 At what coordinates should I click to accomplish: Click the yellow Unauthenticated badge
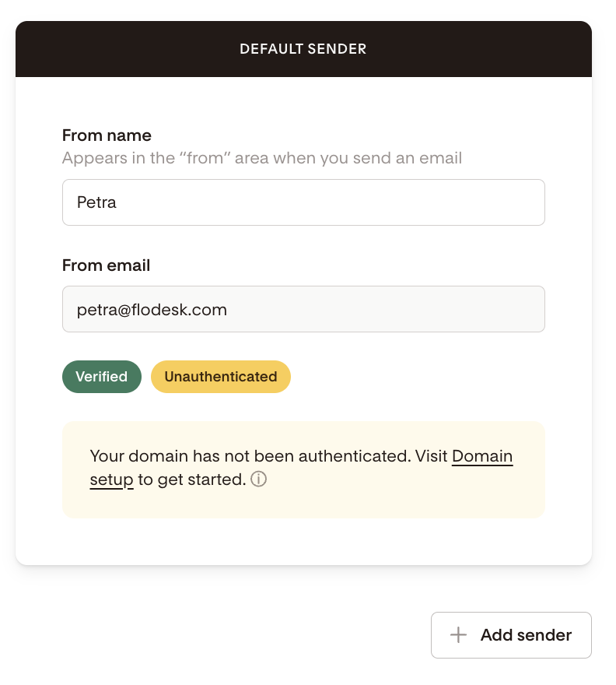[221, 377]
